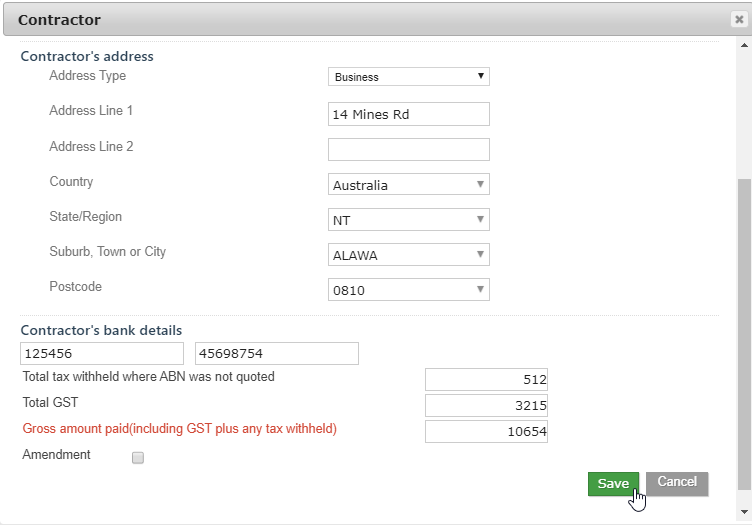Select the Total tax withheld input field

point(486,380)
